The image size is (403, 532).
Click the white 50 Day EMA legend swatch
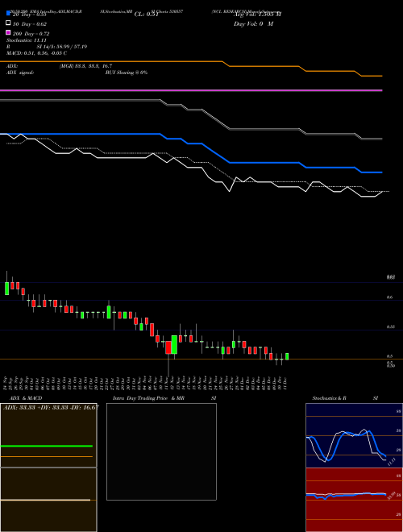click(8, 23)
